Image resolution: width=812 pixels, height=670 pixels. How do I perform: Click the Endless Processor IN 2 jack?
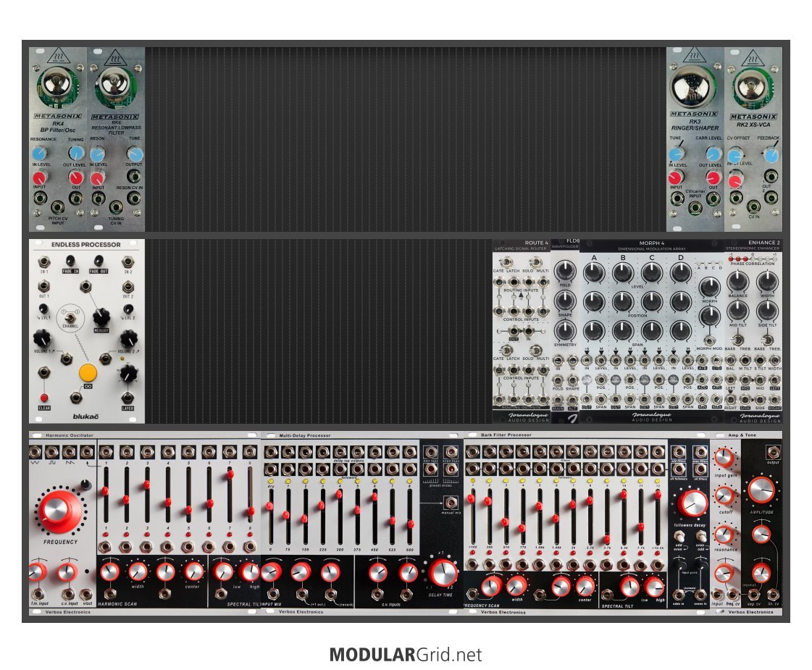coord(128,262)
